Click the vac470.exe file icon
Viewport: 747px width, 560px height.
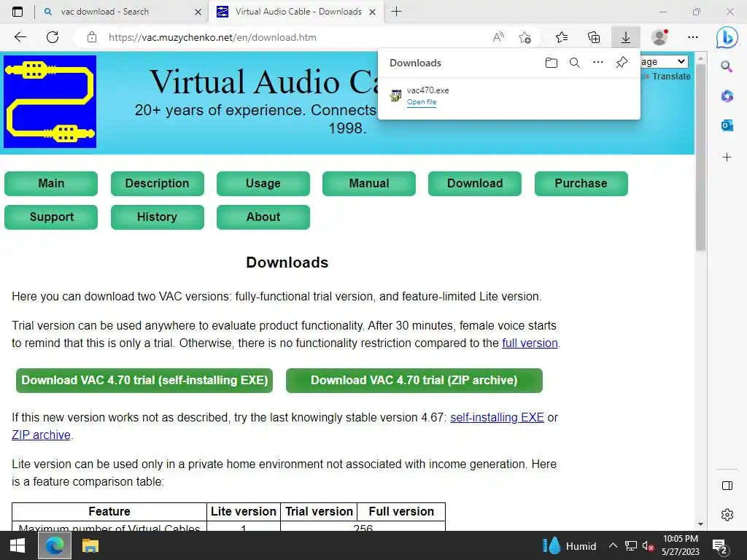coord(395,96)
